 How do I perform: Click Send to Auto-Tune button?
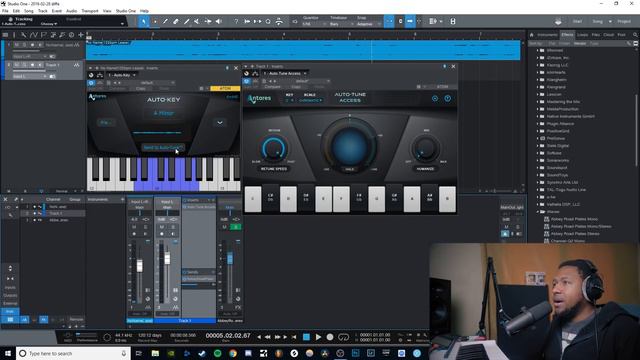tap(162, 147)
